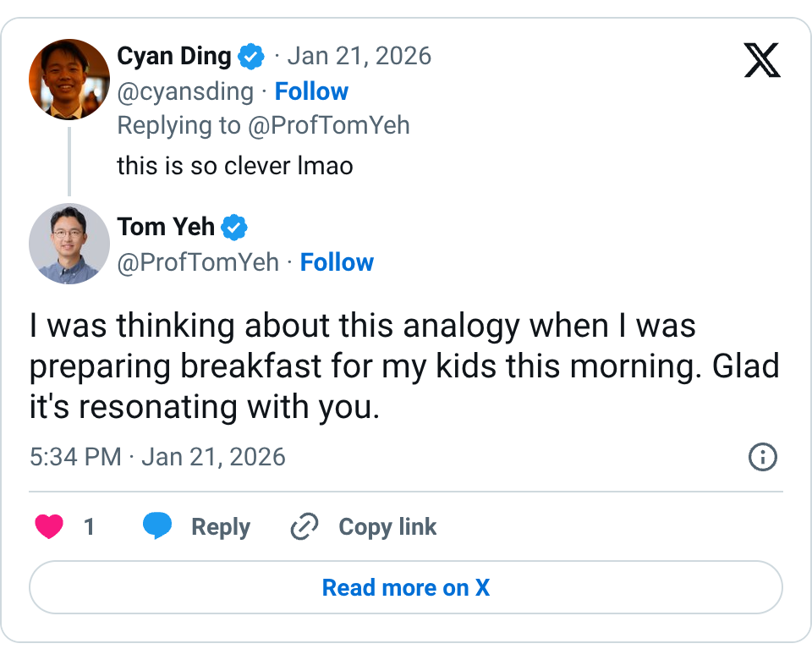Click the Jan 21, 2026 date in header
The width and height of the screenshot is (812, 660).
pyautogui.click(x=359, y=57)
